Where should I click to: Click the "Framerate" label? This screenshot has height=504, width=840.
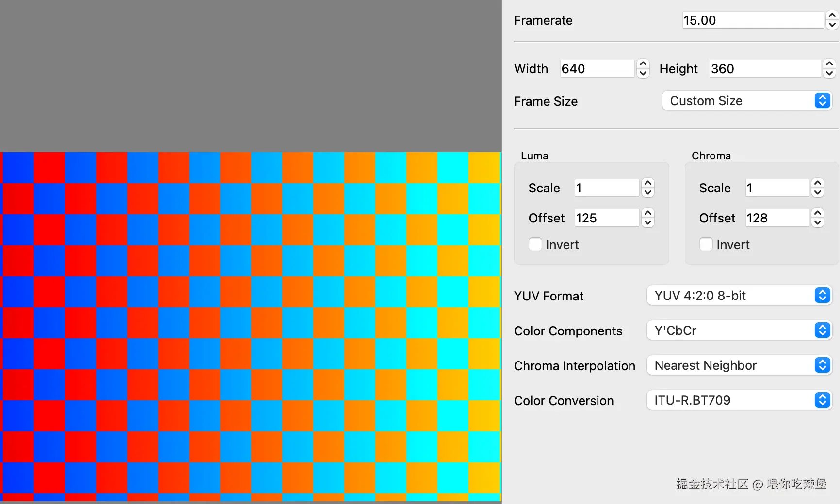click(543, 20)
